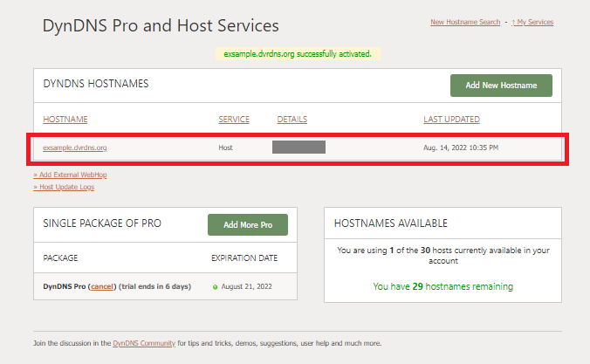Viewport: 590px width, 364px height.
Task: Click the cancel link for DynDNS Pro
Action: (x=102, y=286)
